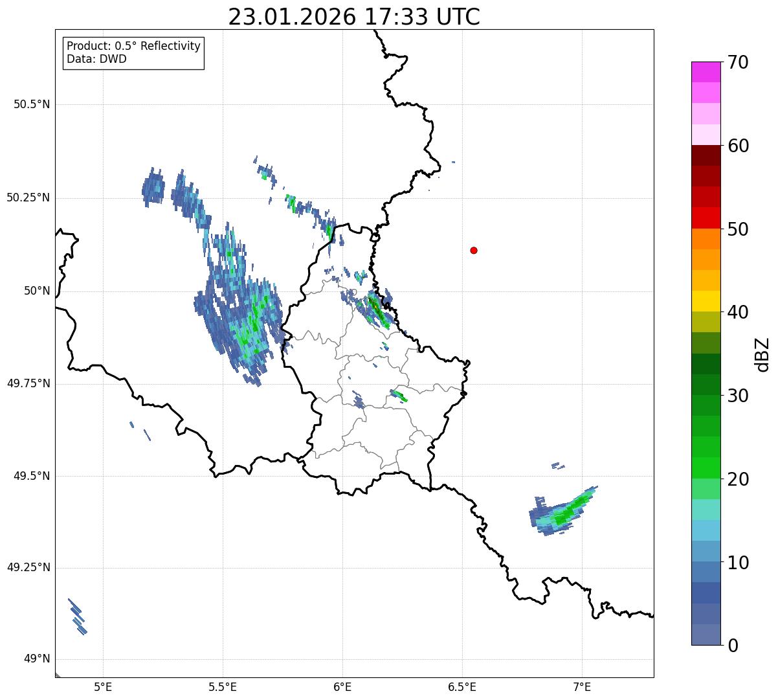Screen dimensions: 778x700
Task: Click the 49°N latitude label
Action: coord(37,659)
